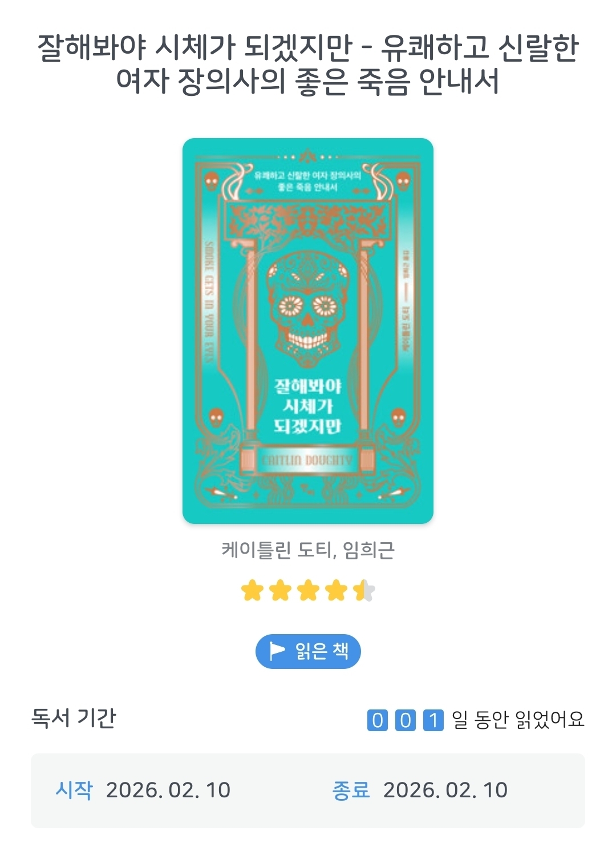
Task: Tap the flag icon on 읽은 책
Action: [x=277, y=651]
